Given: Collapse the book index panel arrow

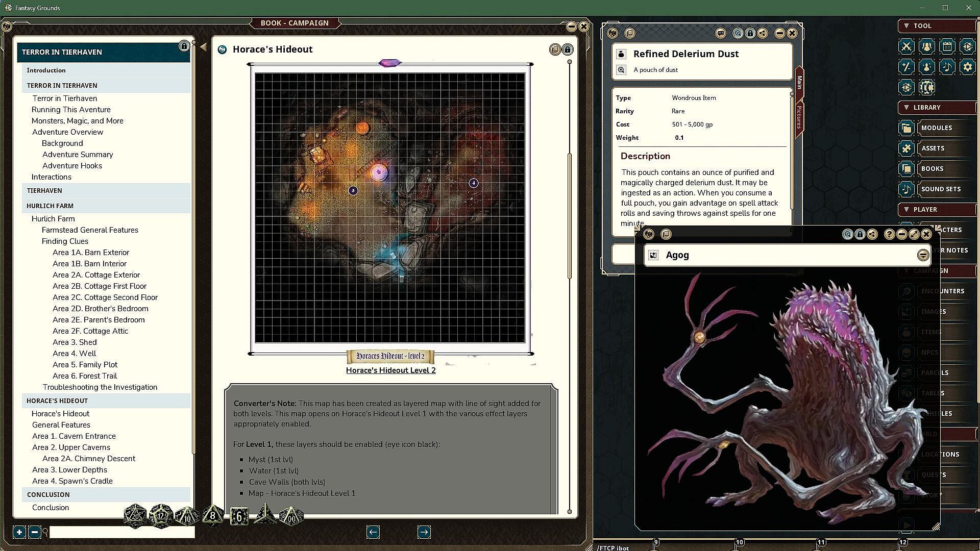Looking at the screenshot, I should click(203, 47).
